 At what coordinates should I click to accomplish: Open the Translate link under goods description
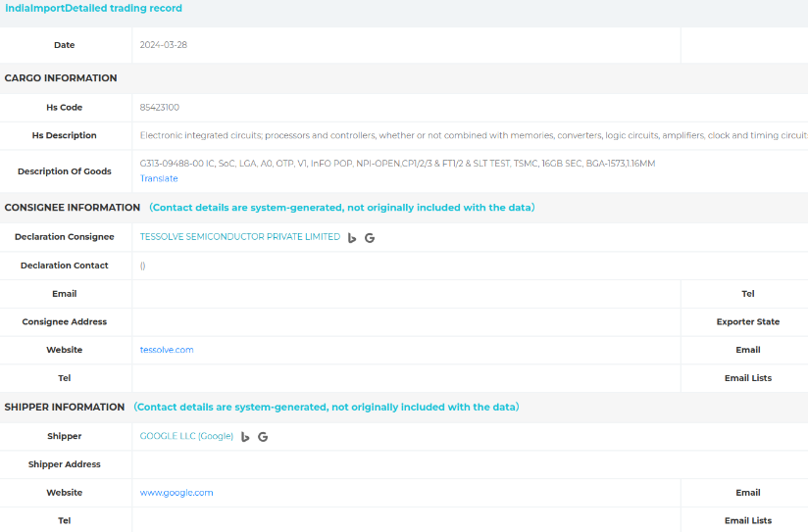[159, 178]
